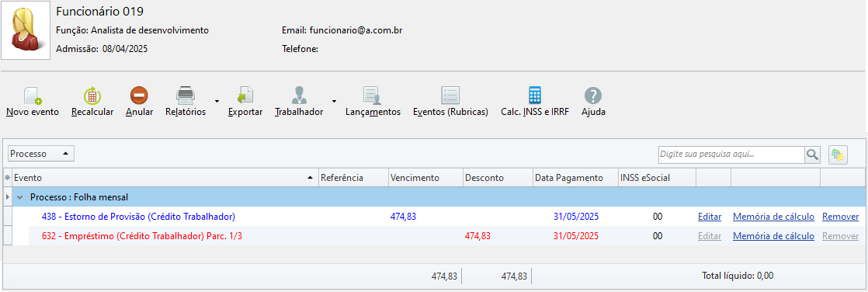Type in the Digite sua pesquisa search field

point(731,155)
